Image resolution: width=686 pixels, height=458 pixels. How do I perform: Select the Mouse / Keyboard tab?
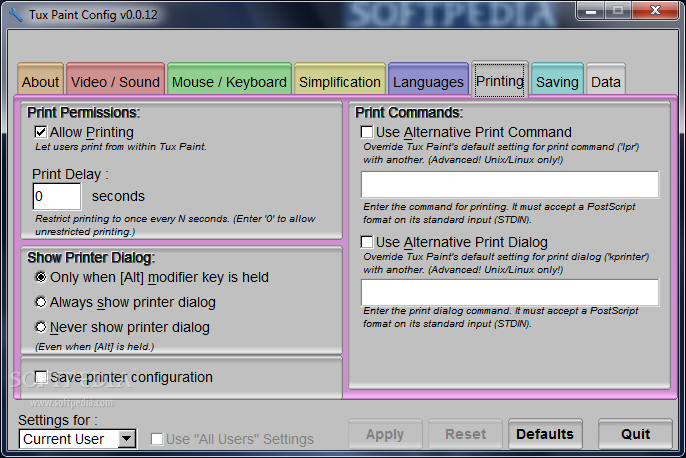(x=229, y=81)
